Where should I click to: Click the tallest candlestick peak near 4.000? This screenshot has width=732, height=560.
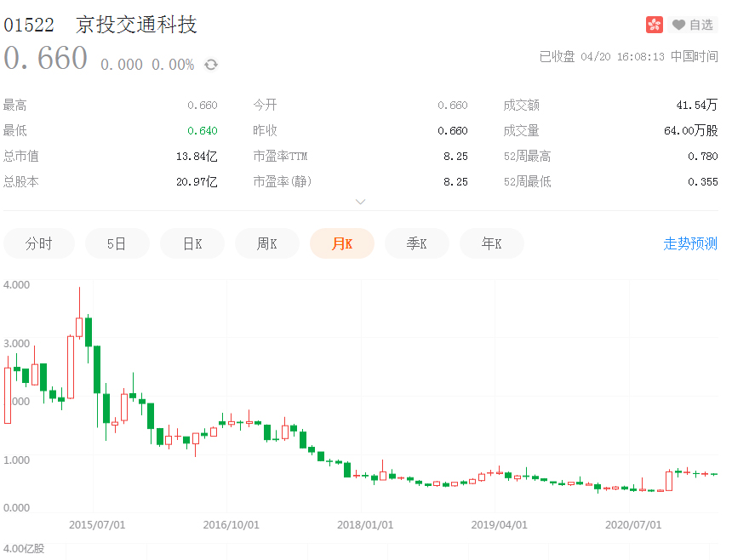[x=79, y=312]
